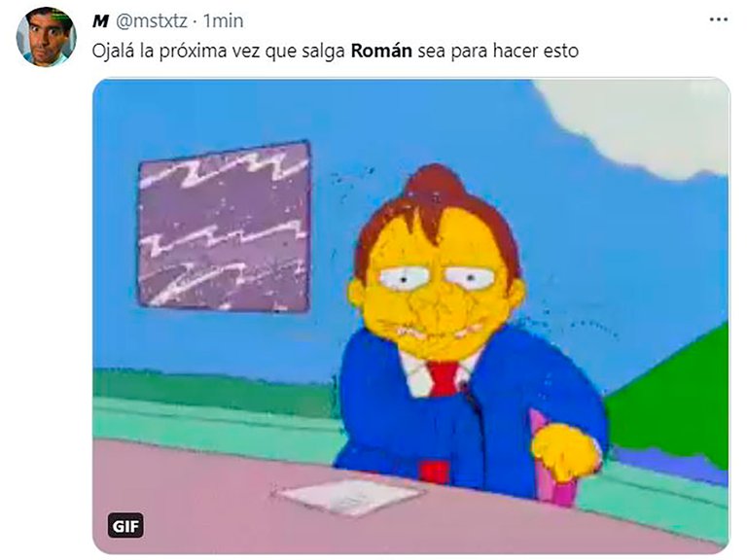Open the profile avatar of the tweet author

click(47, 37)
